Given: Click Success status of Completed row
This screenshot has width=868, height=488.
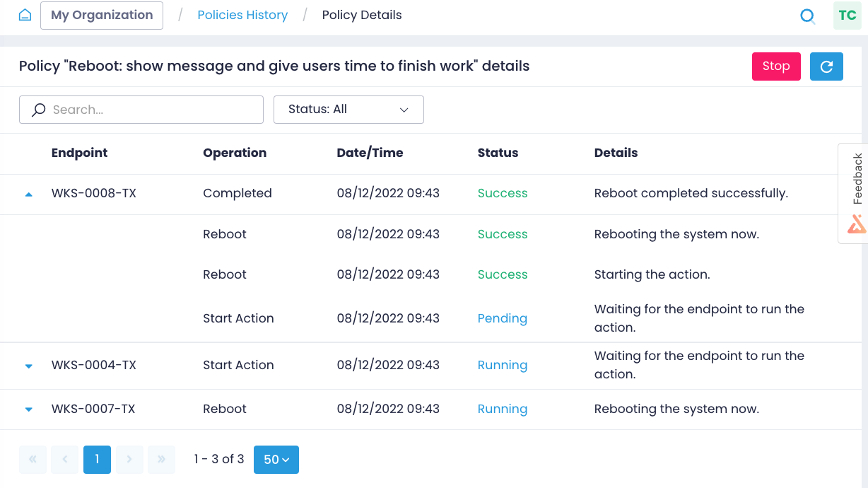Looking at the screenshot, I should (503, 193).
